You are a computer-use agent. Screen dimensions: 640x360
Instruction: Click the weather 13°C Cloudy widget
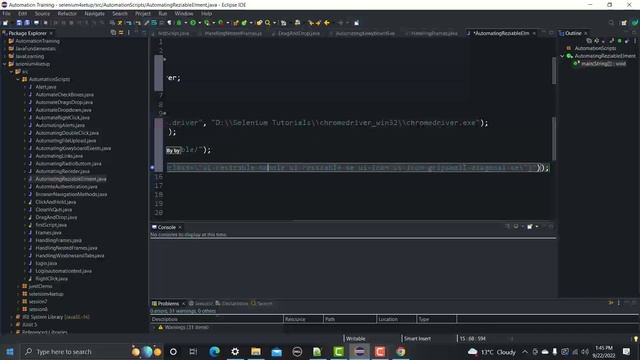492,352
